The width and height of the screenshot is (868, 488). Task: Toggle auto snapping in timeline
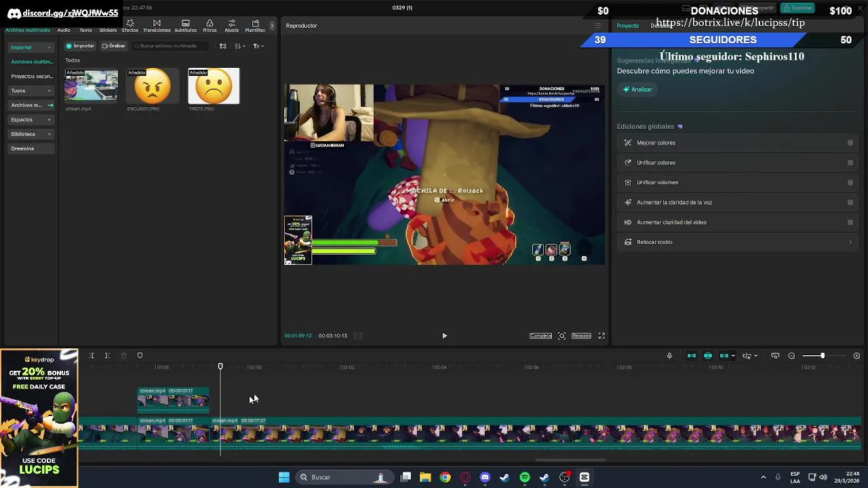click(x=708, y=356)
